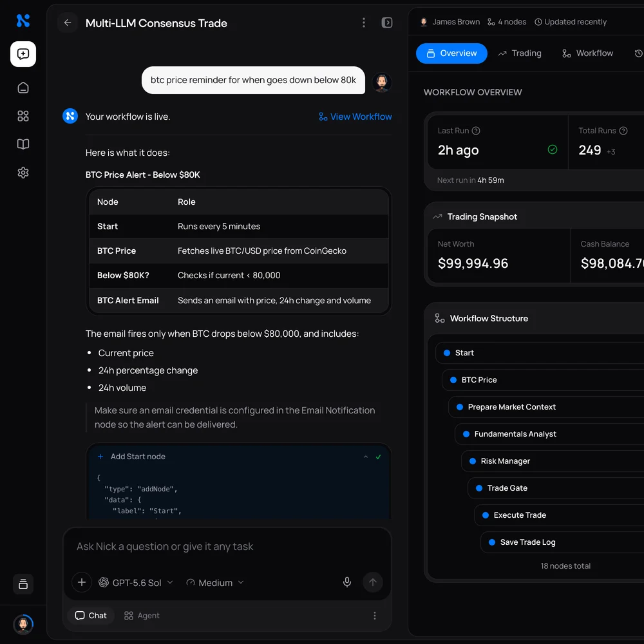Click the stacked layers icon in sidebar
Screen dimensions: 644x644
(23, 583)
